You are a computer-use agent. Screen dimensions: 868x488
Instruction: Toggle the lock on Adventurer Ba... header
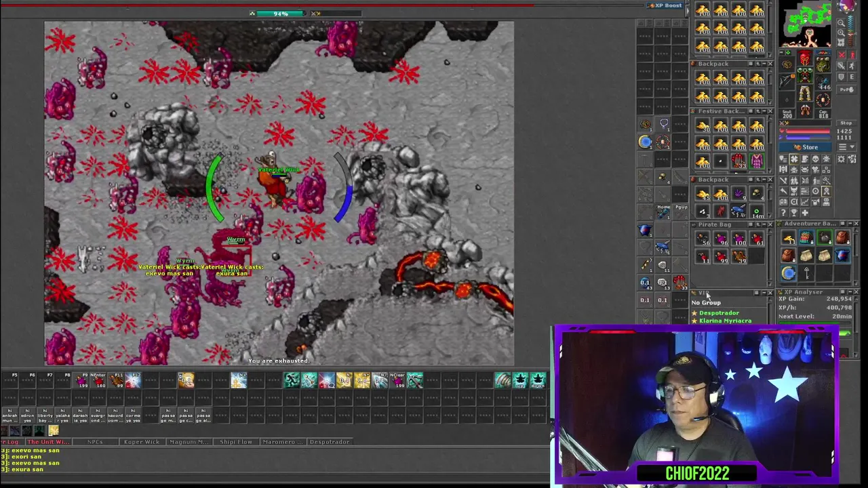(x=842, y=224)
